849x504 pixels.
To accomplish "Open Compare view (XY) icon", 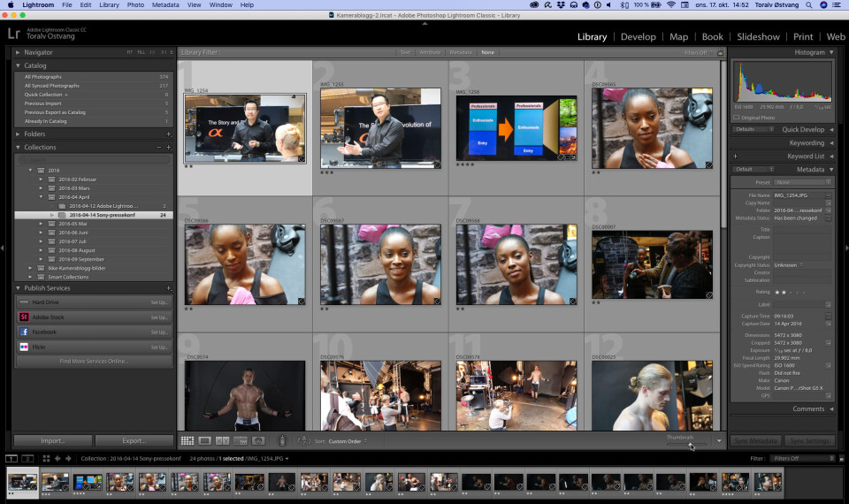I will pos(223,440).
